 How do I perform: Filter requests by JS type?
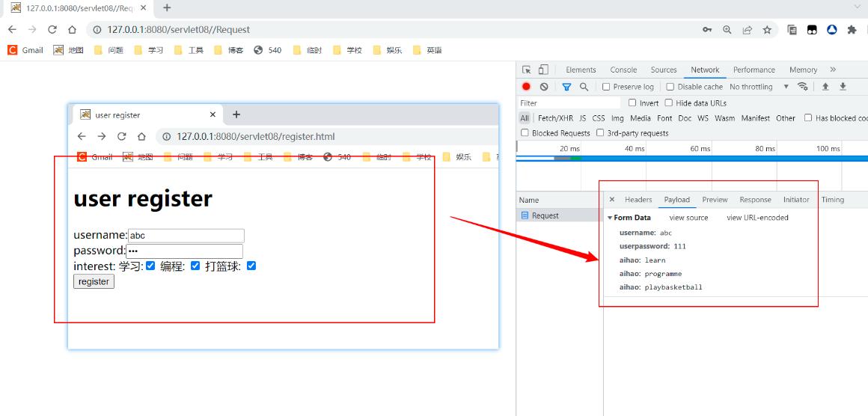pos(583,118)
